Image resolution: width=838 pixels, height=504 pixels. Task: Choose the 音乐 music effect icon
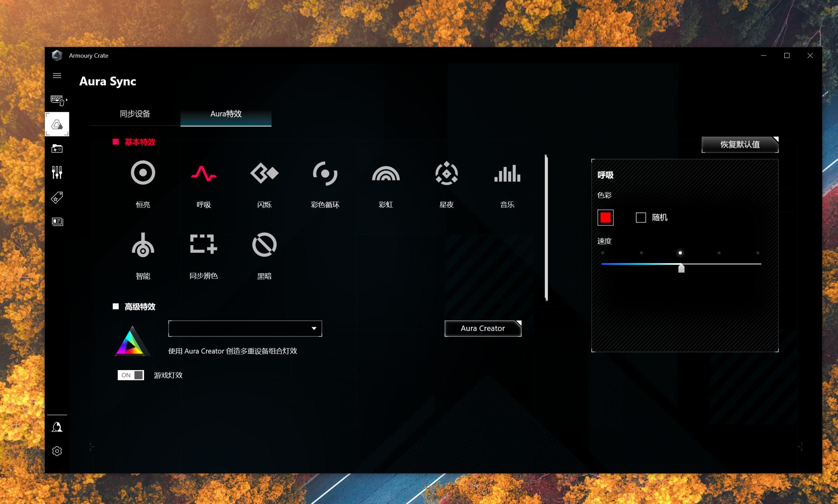(x=507, y=173)
